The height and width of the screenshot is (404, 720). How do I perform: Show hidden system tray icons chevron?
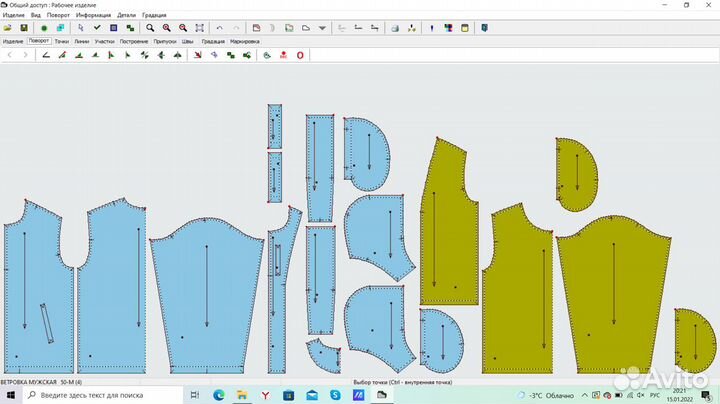click(x=585, y=395)
